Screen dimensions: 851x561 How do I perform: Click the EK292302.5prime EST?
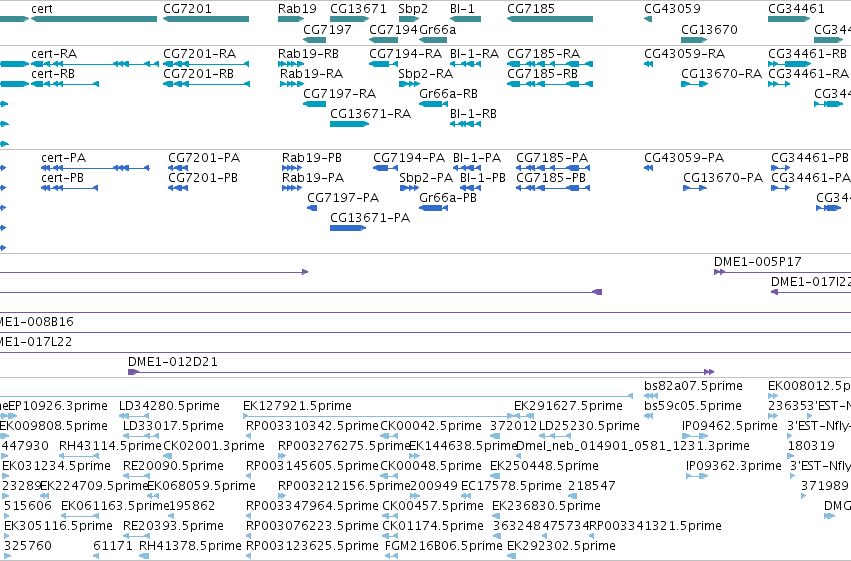511,556
